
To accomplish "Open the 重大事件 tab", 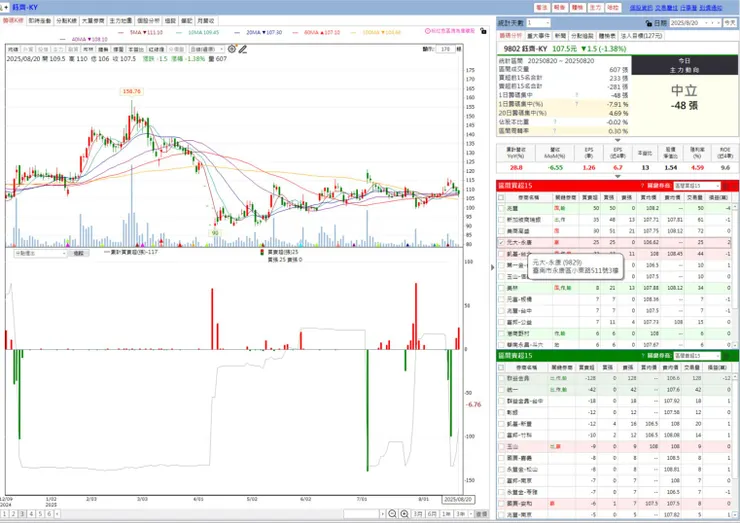I will (538, 36).
